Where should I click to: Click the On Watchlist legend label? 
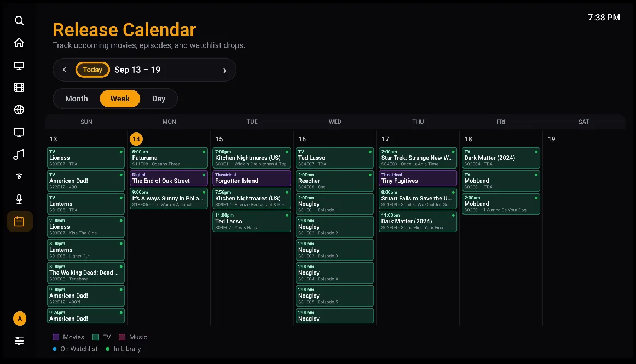pos(79,349)
